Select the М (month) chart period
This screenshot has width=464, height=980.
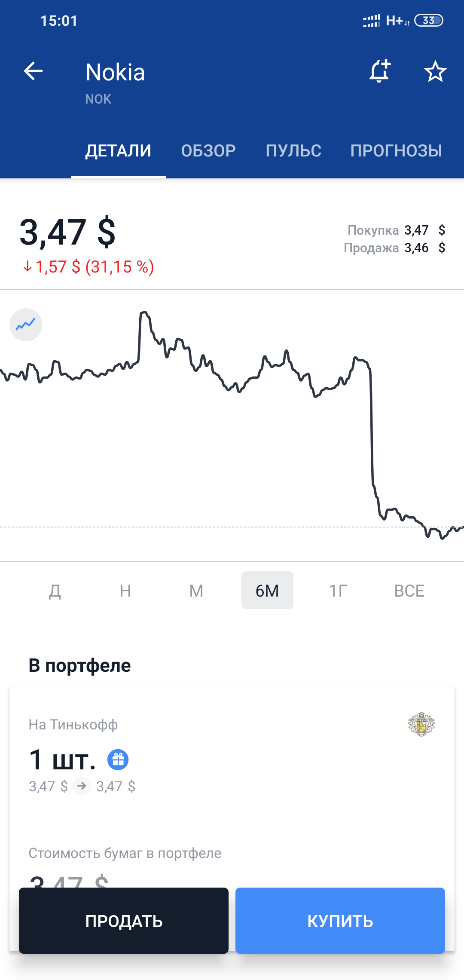[196, 591]
